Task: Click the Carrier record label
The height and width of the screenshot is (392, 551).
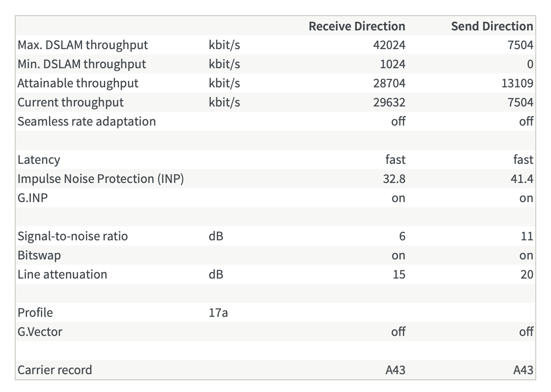Action: coord(55,370)
